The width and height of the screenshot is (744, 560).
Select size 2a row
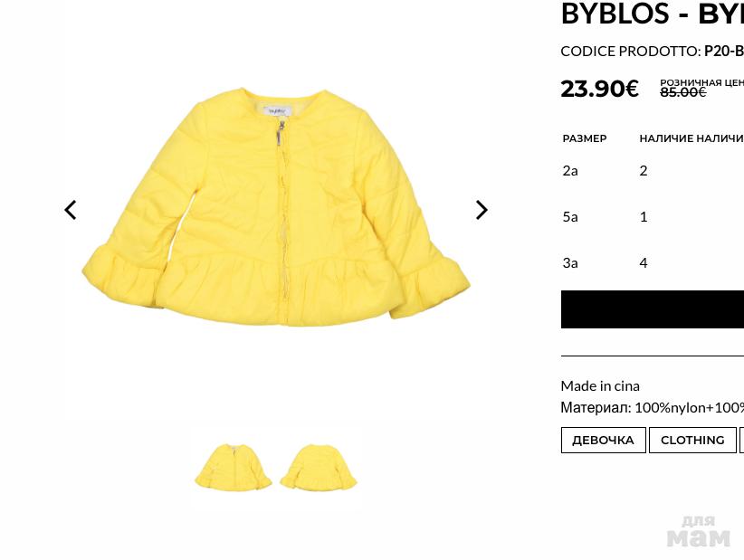tap(653, 171)
